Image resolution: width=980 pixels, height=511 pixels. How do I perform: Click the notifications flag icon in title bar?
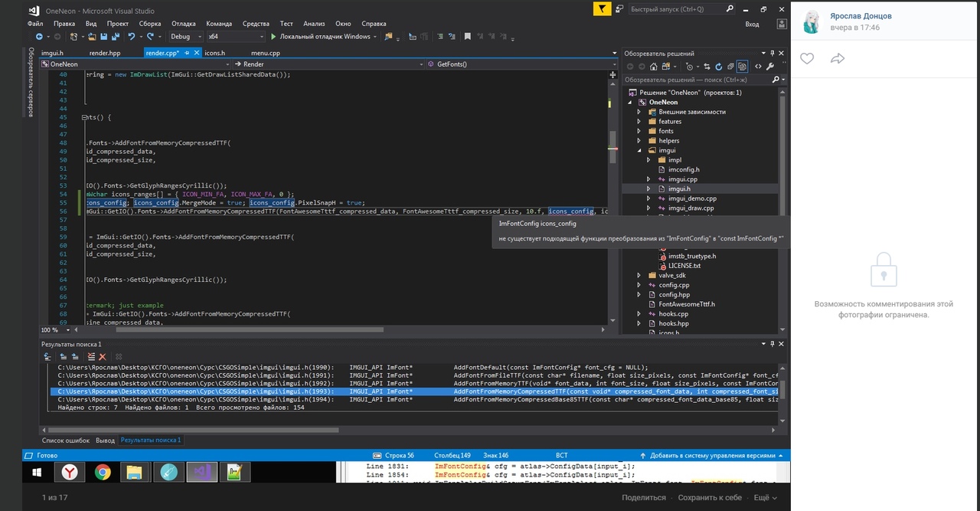click(x=604, y=9)
